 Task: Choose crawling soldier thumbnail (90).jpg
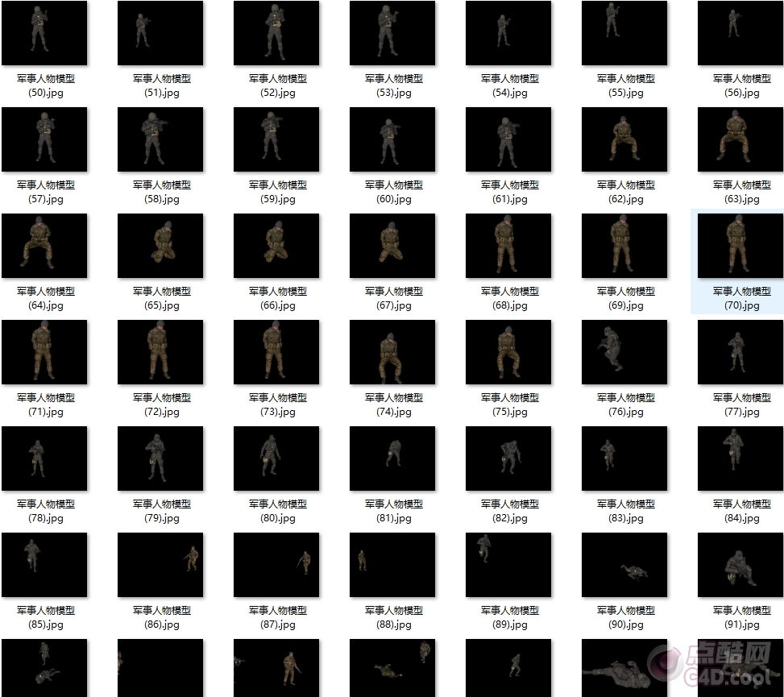[x=624, y=565]
